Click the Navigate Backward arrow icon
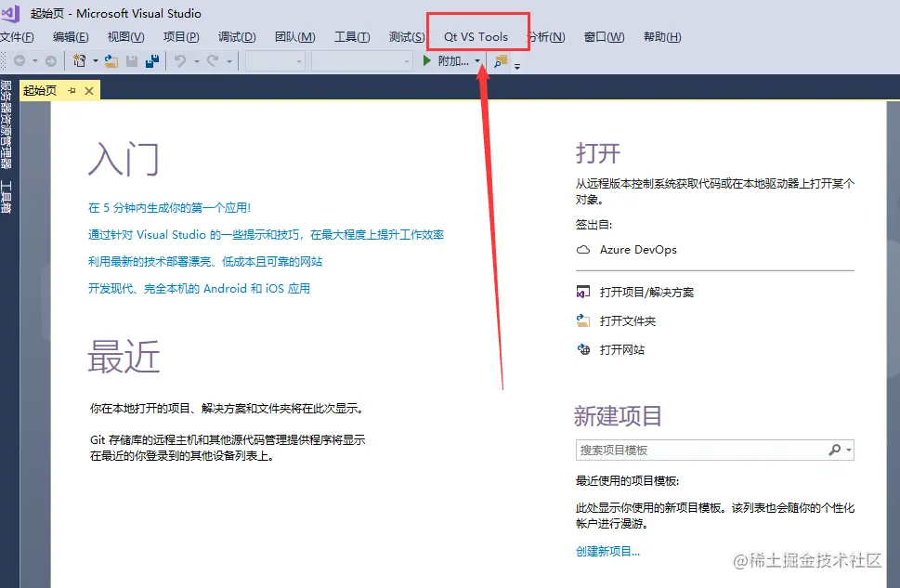This screenshot has width=900, height=588. 20,59
